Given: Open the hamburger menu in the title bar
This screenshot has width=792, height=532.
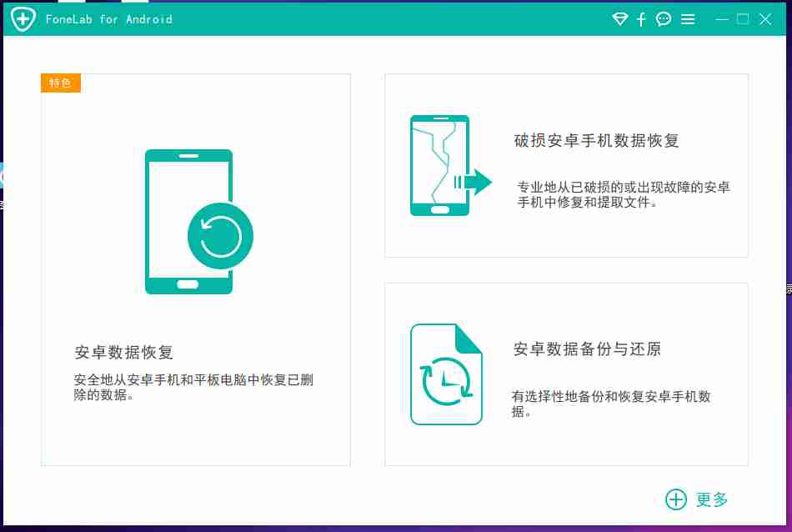Looking at the screenshot, I should (688, 18).
